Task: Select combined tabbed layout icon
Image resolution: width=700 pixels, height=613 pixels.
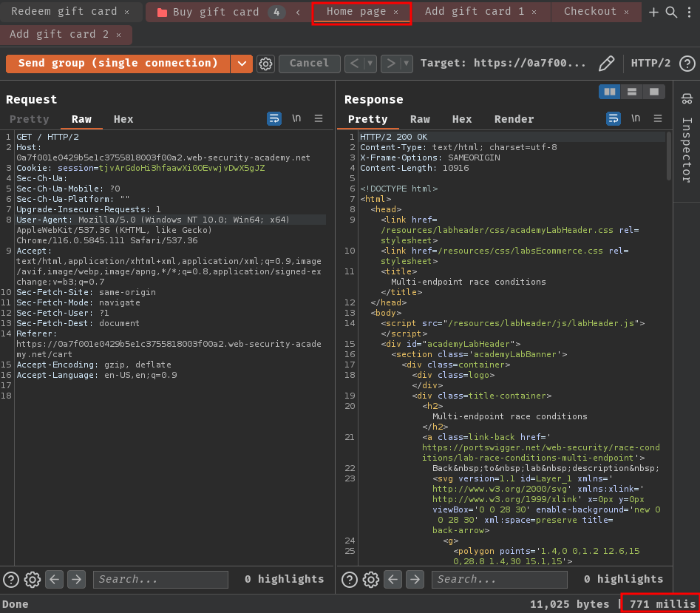Action: click(654, 92)
